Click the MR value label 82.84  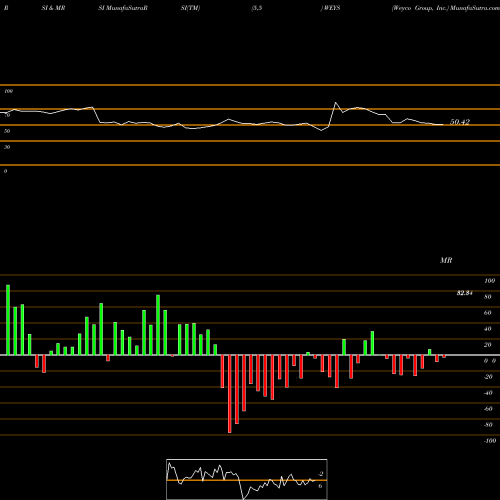click(464, 293)
